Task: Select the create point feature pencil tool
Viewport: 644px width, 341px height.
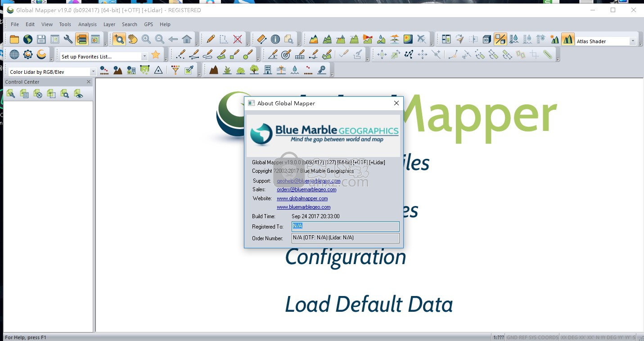Action: tap(180, 55)
